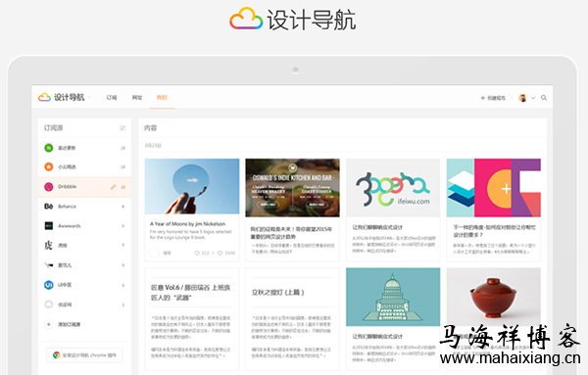The width and height of the screenshot is (588, 375).
Task: Open the ifeiwu.com logo thumbnail
Action: click(x=393, y=188)
